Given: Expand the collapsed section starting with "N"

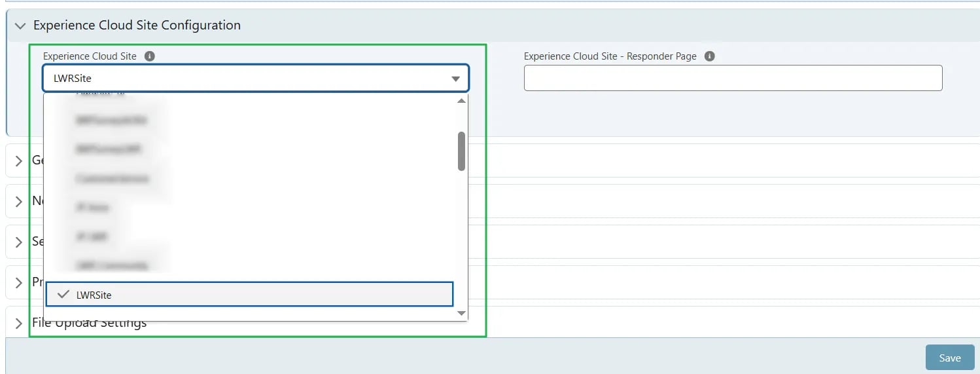Looking at the screenshot, I should (x=18, y=201).
